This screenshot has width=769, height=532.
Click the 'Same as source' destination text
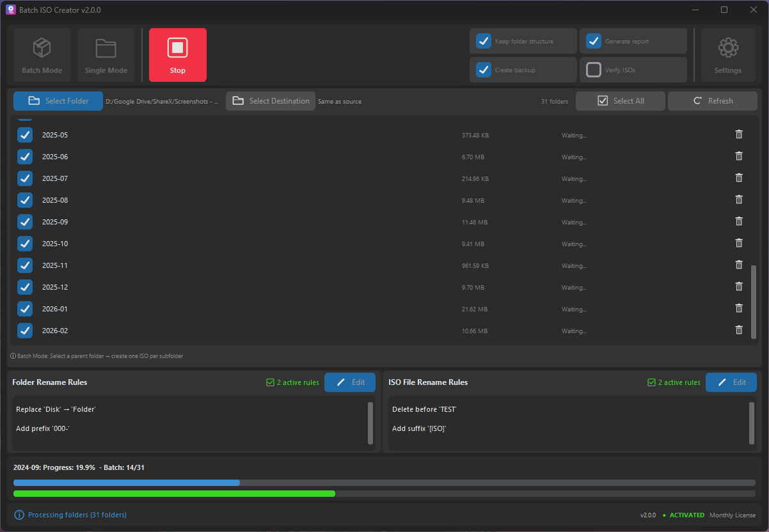click(x=340, y=101)
